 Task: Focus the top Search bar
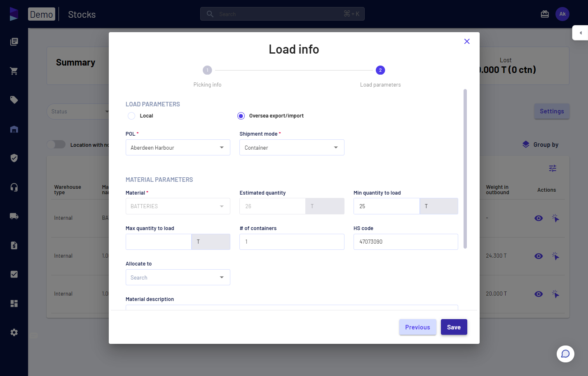[x=282, y=14]
